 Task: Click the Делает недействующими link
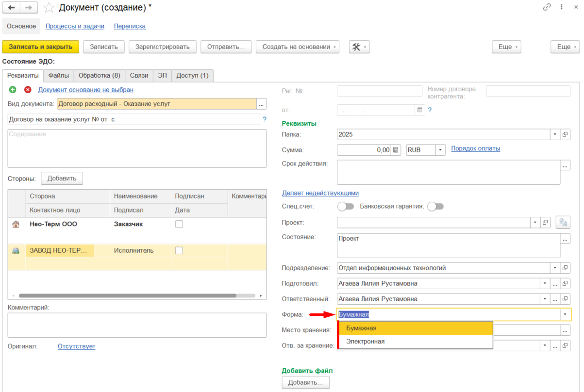320,193
